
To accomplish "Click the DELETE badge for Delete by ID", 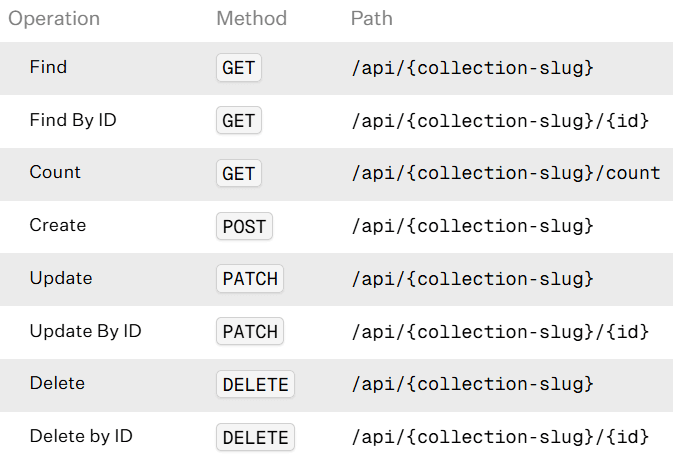I will point(255,438).
